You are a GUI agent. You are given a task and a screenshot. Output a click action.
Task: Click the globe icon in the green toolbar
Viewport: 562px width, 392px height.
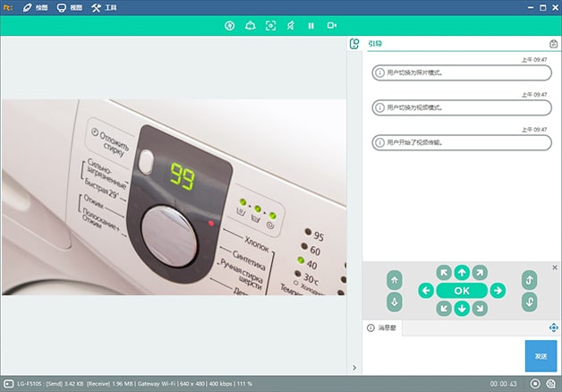pyautogui.click(x=230, y=25)
